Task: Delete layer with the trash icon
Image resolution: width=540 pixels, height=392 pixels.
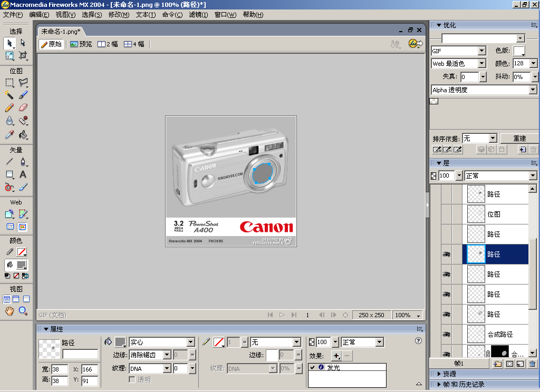Action: click(533, 364)
